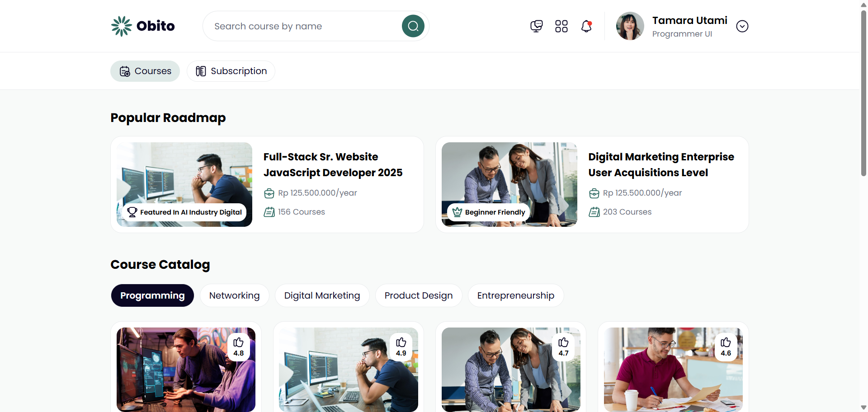The width and height of the screenshot is (868, 412).
Task: Filter catalog by Entrepreneurship
Action: click(515, 295)
